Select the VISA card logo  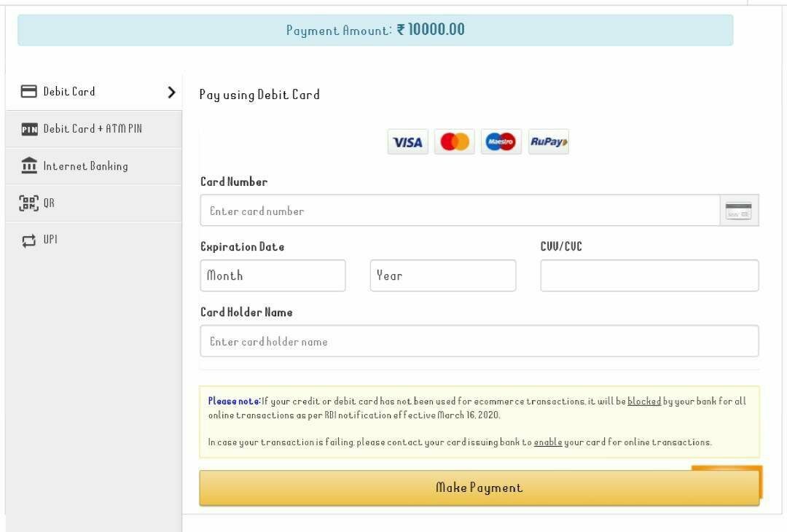(x=407, y=141)
